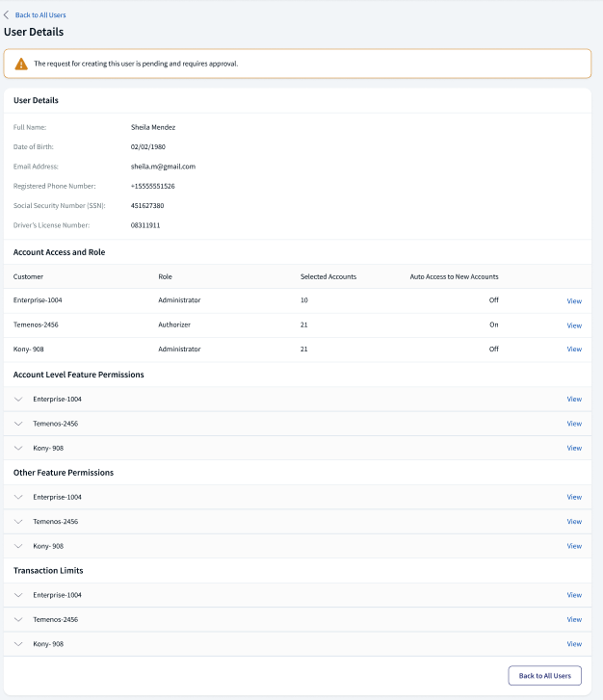Expand Temenos-2456 under Account Level Feature Permissions

pyautogui.click(x=18, y=424)
